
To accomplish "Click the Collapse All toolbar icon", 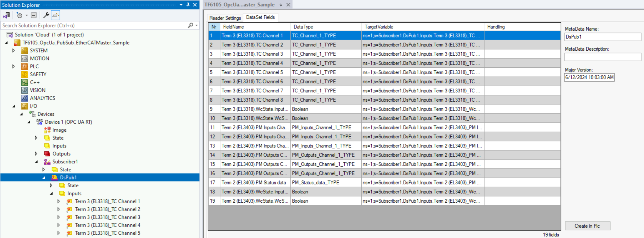I will coord(34,15).
